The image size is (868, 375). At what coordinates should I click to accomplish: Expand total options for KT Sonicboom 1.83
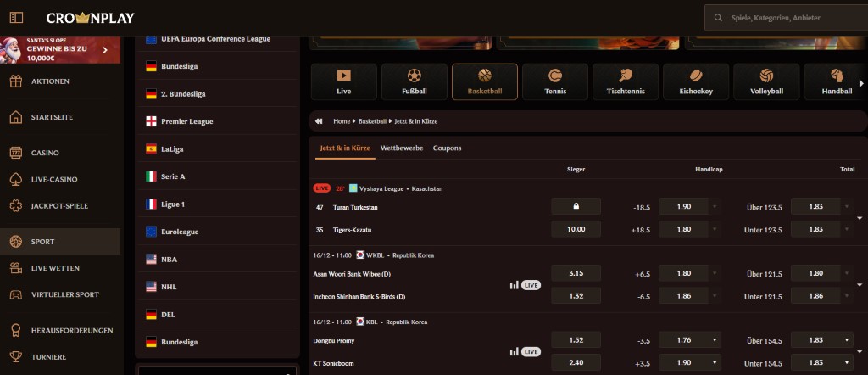click(847, 363)
